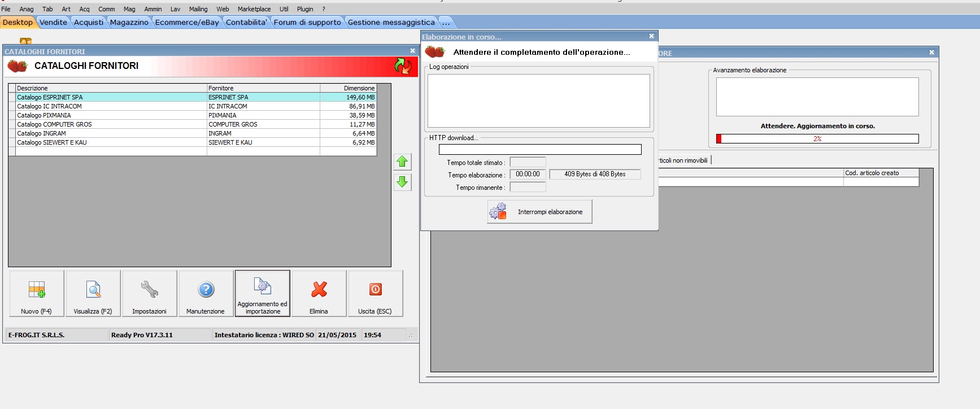Switch to Magazzino tab
Screen dimensions: 980x409
(129, 23)
